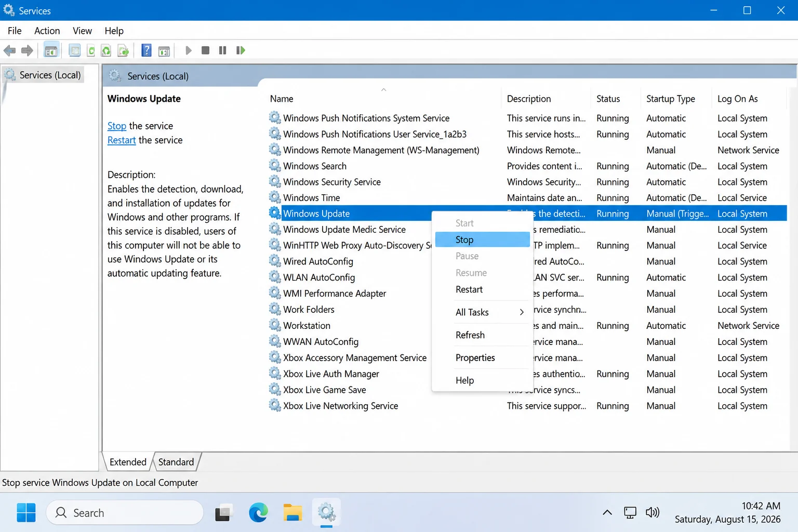Screen dimensions: 798x532
Task: Toggle the Show/Hide Console Tree toolbar icon
Action: (x=51, y=50)
